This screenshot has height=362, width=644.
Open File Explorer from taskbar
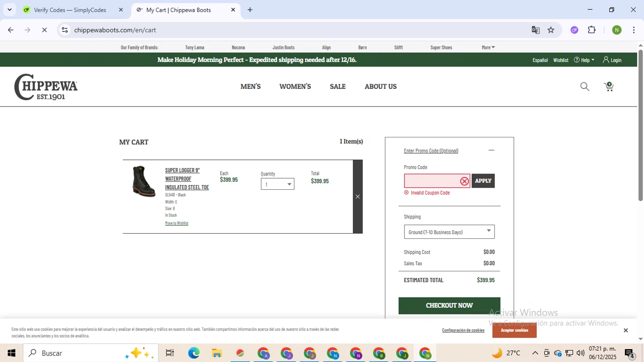click(x=217, y=353)
